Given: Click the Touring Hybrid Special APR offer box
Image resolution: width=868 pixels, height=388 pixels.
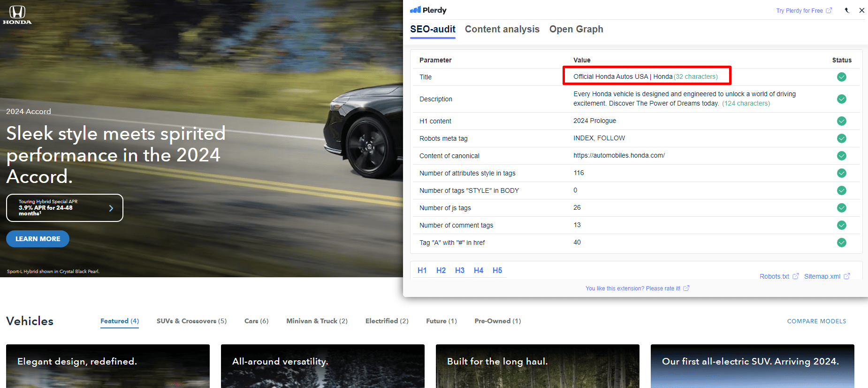Looking at the screenshot, I should click(65, 208).
